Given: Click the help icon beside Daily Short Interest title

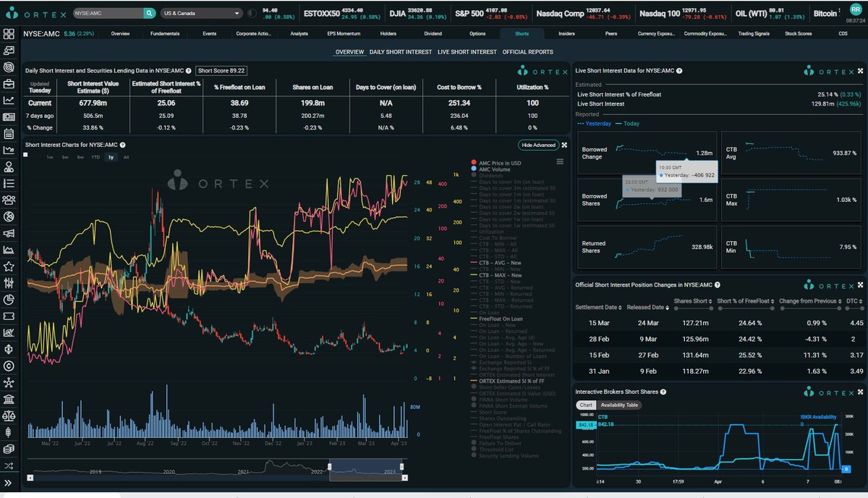Looking at the screenshot, I should click(x=188, y=71).
